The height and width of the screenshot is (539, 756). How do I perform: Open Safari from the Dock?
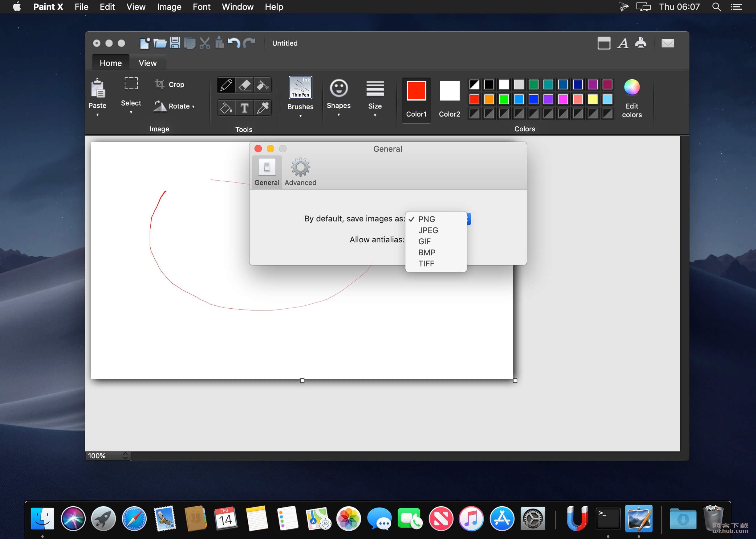point(134,518)
